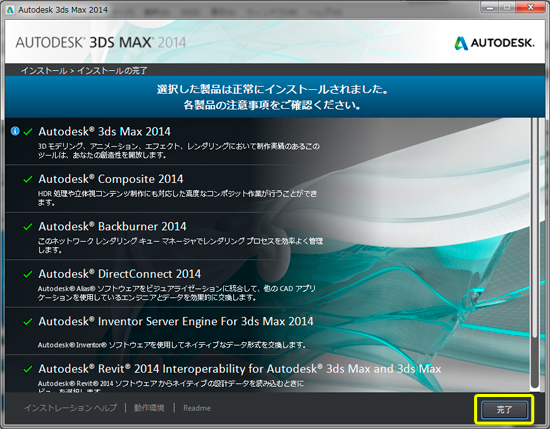Viewport: 550px width, 429px height.
Task: Click the AUTODESK 3DS MAX 2014 header title
Action: pos(101,42)
